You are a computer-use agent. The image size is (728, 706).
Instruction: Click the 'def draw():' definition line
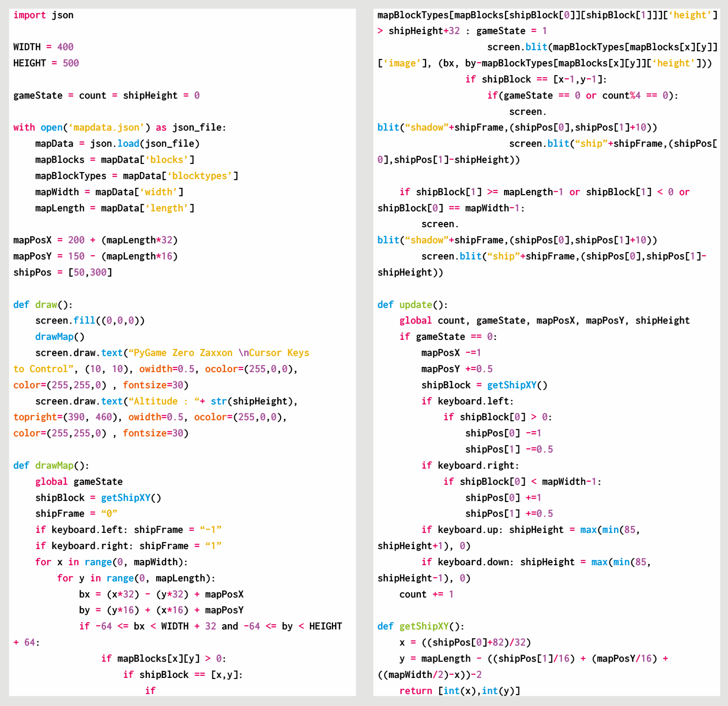point(43,305)
